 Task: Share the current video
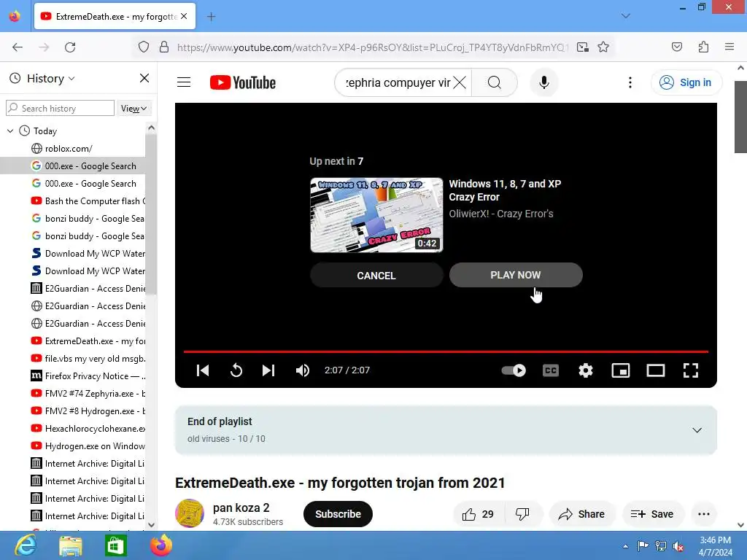click(581, 514)
